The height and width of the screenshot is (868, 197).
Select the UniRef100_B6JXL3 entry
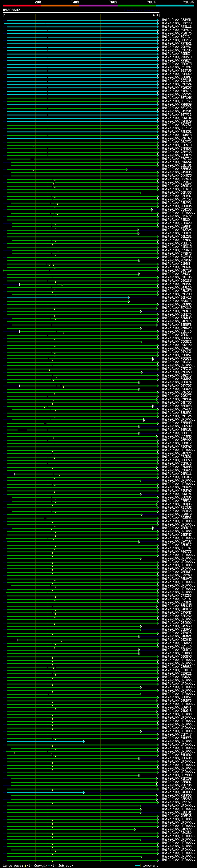point(177,301)
